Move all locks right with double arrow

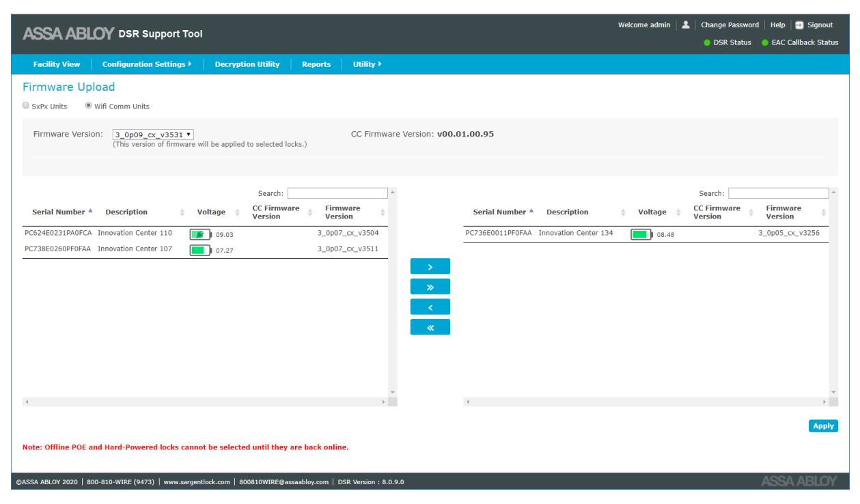point(430,286)
